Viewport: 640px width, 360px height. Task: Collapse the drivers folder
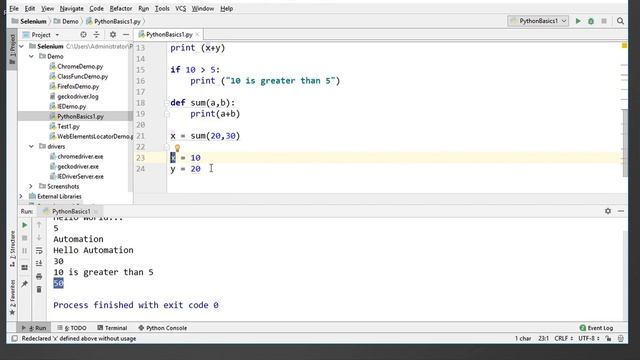coord(31,146)
